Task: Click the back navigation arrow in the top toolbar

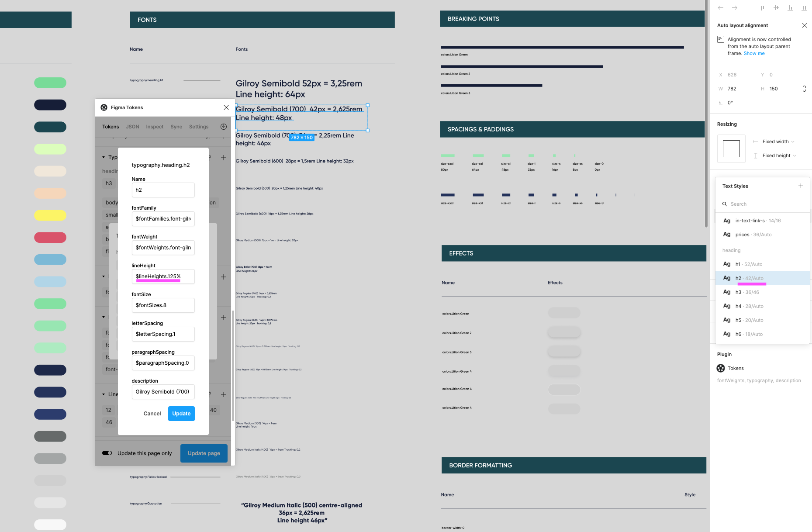Action: coord(720,7)
